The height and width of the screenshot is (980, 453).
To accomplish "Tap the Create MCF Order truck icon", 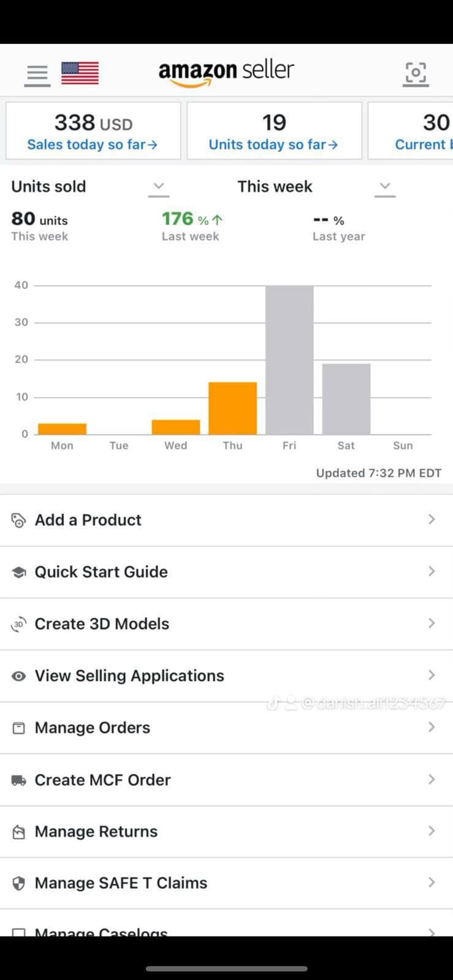I will pyautogui.click(x=19, y=780).
